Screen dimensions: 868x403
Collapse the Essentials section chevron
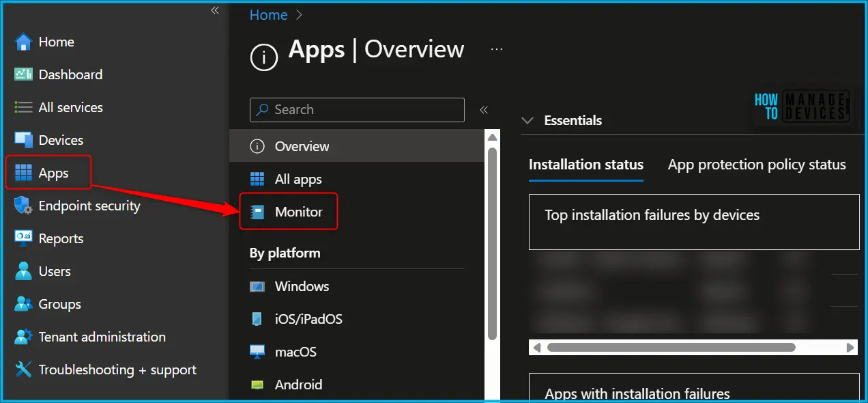(527, 120)
